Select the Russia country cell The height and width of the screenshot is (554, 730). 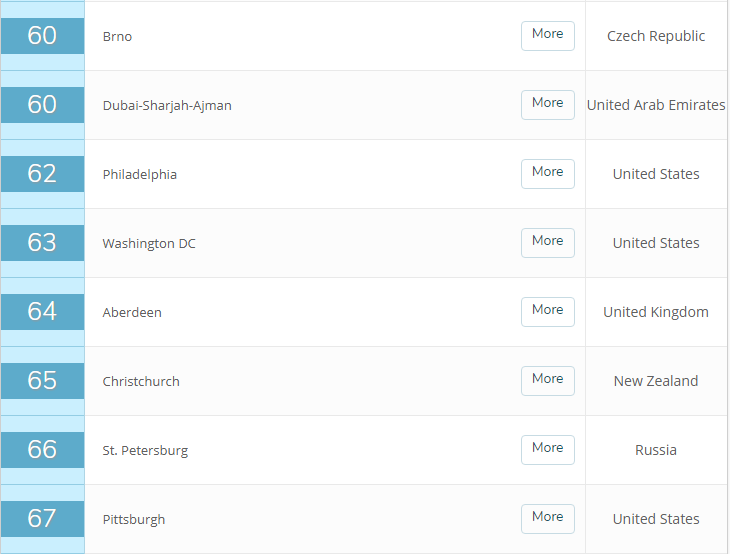[x=656, y=450]
